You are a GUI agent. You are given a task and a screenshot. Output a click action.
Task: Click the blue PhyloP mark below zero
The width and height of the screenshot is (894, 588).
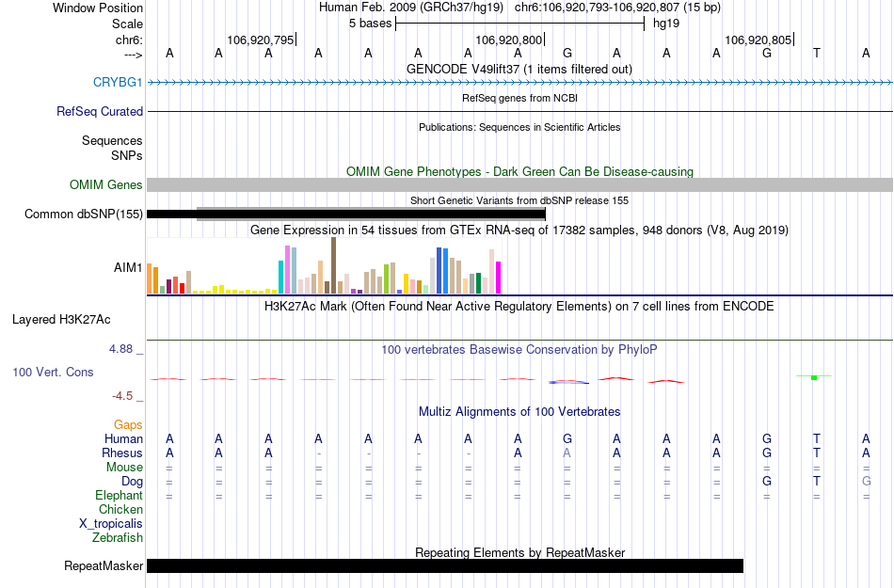569,382
